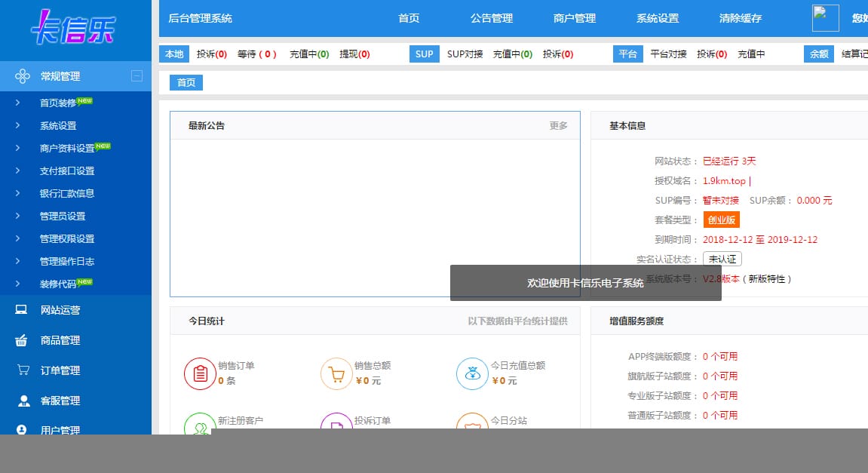This screenshot has width=868, height=473.
Task: Click the 用户管理 user icon
Action: 20,430
